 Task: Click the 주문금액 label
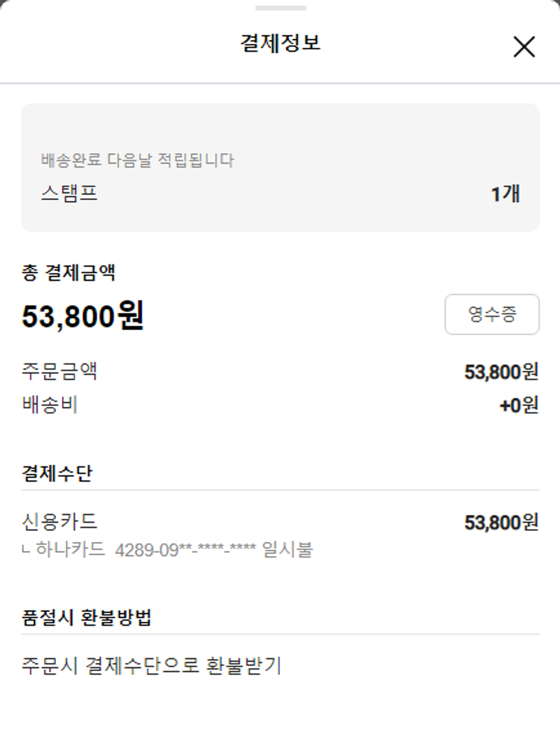[x=60, y=371]
